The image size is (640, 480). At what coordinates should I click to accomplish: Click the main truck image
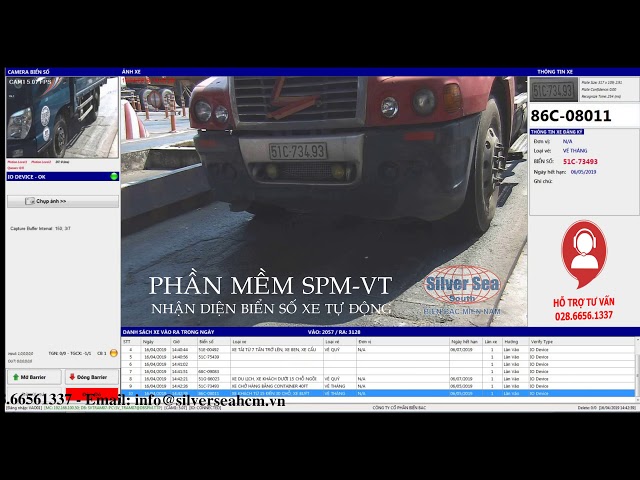(x=324, y=201)
